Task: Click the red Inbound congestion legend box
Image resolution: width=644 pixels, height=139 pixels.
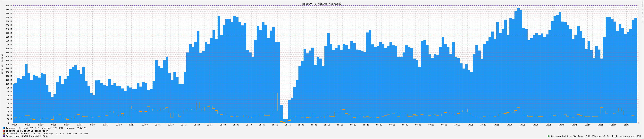Action: point(4,131)
